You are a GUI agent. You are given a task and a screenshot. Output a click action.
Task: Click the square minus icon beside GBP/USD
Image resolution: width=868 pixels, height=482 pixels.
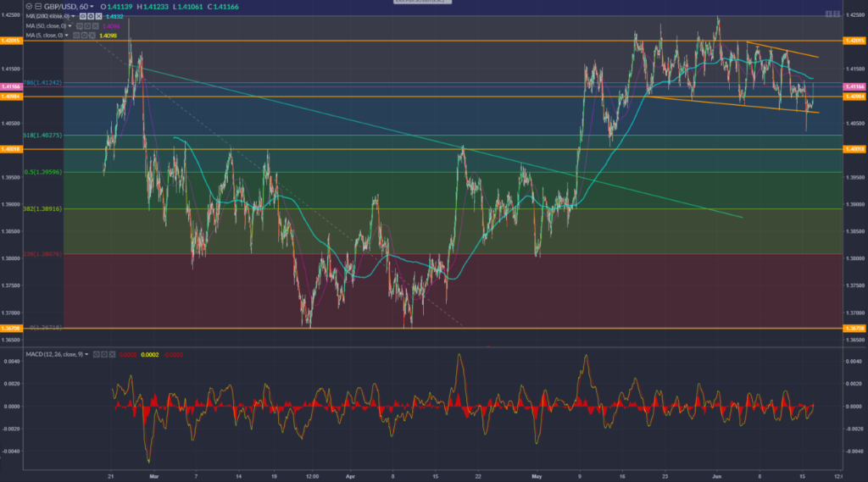coord(38,7)
